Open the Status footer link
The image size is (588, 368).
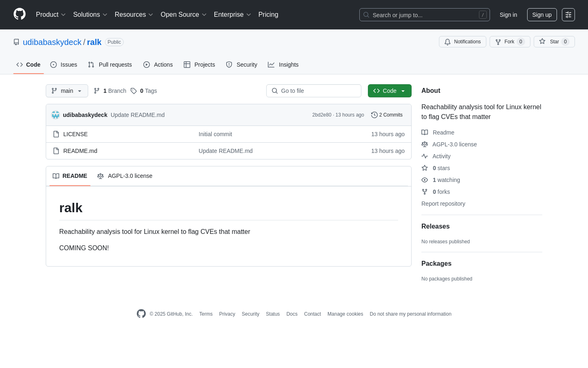(x=273, y=314)
